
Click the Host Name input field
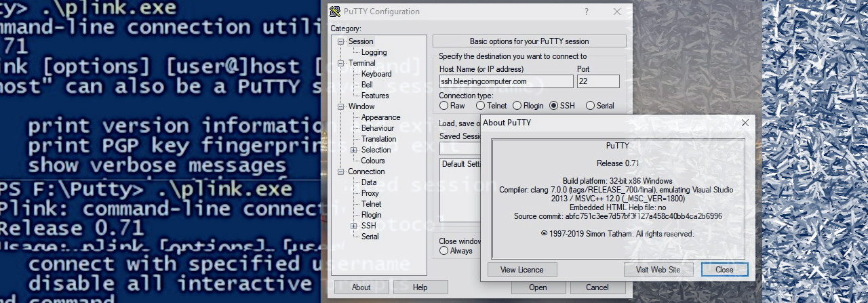(x=506, y=81)
